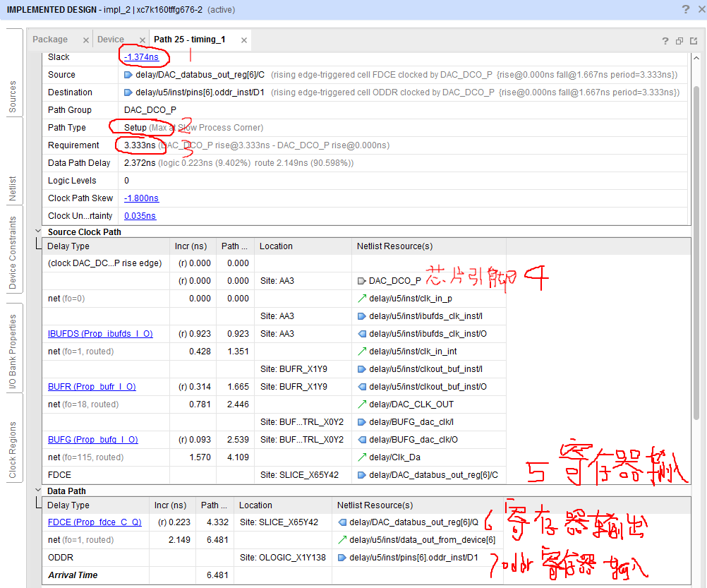Open the FDCE (Prop_fdce_C_Q) link
The height and width of the screenshot is (588, 707).
pyautogui.click(x=95, y=522)
